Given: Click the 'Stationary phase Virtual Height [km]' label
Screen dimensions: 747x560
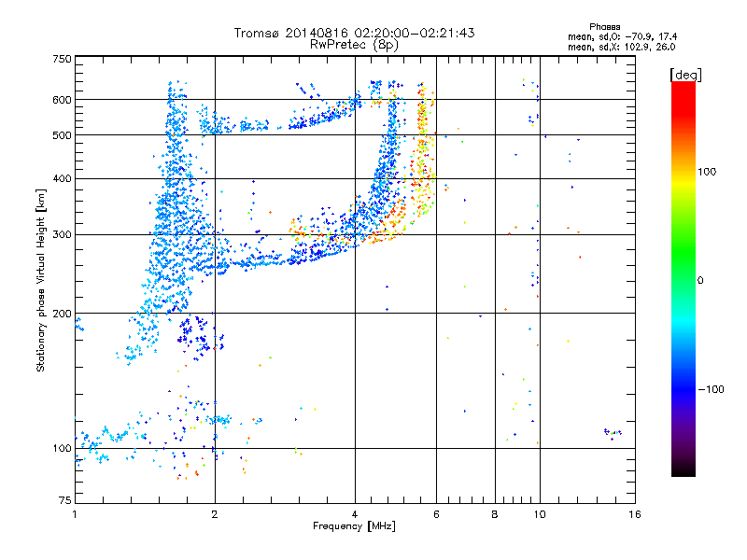Looking at the screenshot, I should click(41, 280).
